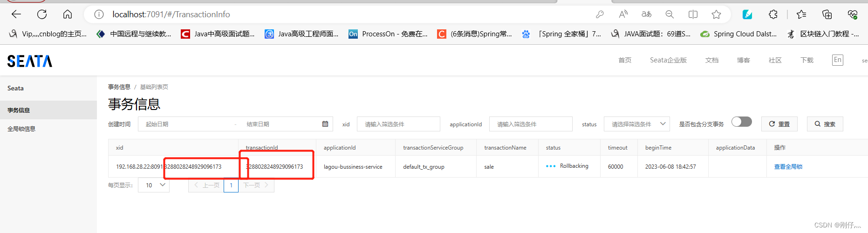Open the translate page icon
Image resolution: width=868 pixels, height=233 pixels.
pos(646,14)
